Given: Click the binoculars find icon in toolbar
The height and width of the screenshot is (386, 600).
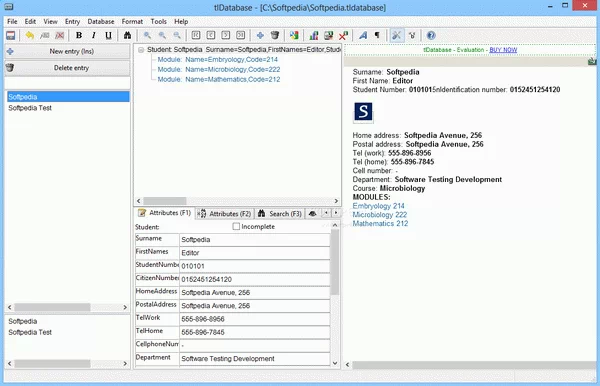Looking at the screenshot, I should coord(127,36).
